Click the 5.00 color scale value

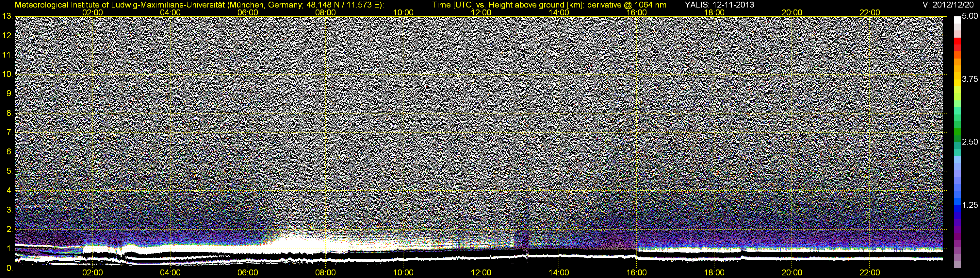click(x=970, y=16)
